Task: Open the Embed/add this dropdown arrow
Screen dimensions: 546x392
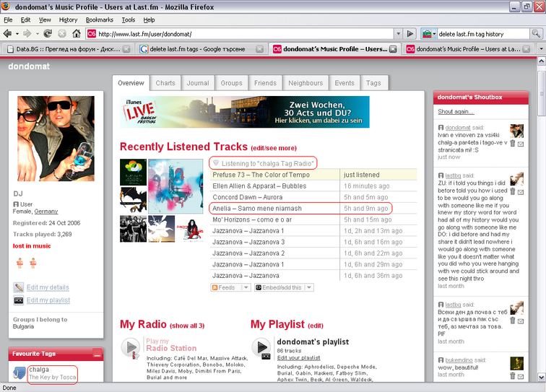Action: point(309,287)
